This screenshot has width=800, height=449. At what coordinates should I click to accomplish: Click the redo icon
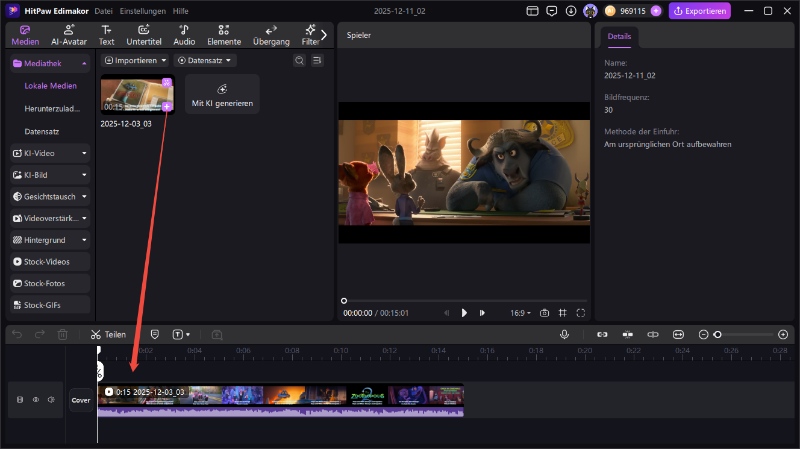[40, 334]
